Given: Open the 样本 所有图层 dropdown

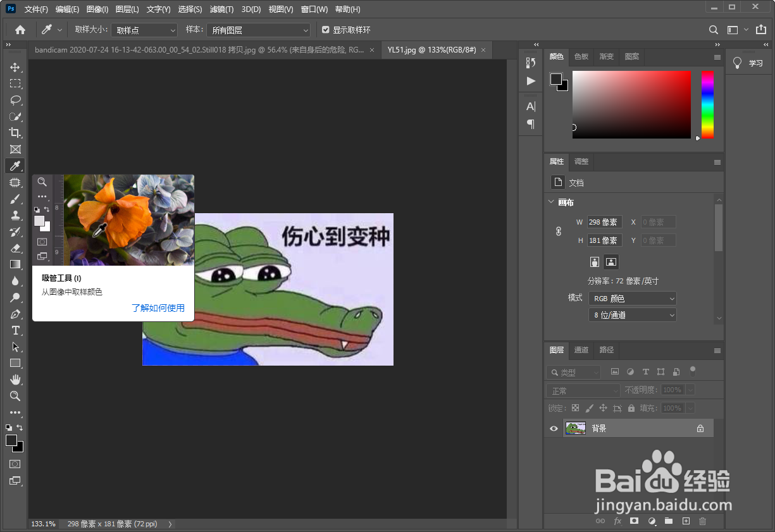Looking at the screenshot, I should tap(258, 30).
